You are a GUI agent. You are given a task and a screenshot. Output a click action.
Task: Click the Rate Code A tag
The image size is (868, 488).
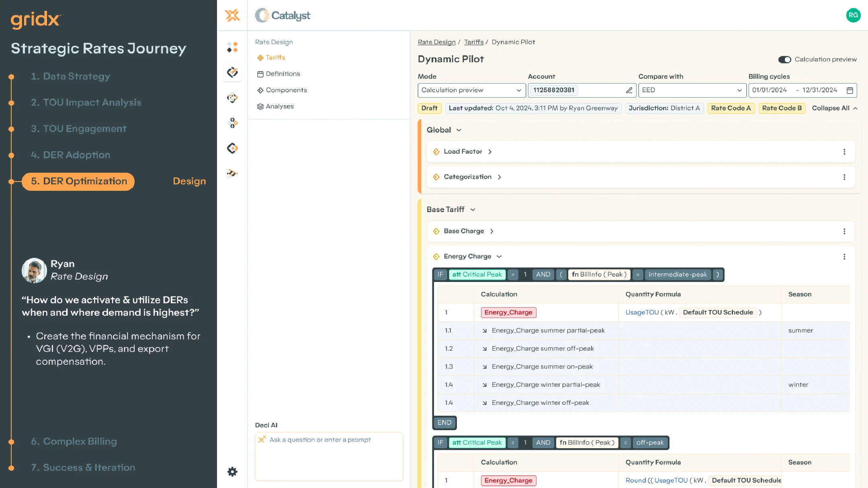click(x=731, y=108)
